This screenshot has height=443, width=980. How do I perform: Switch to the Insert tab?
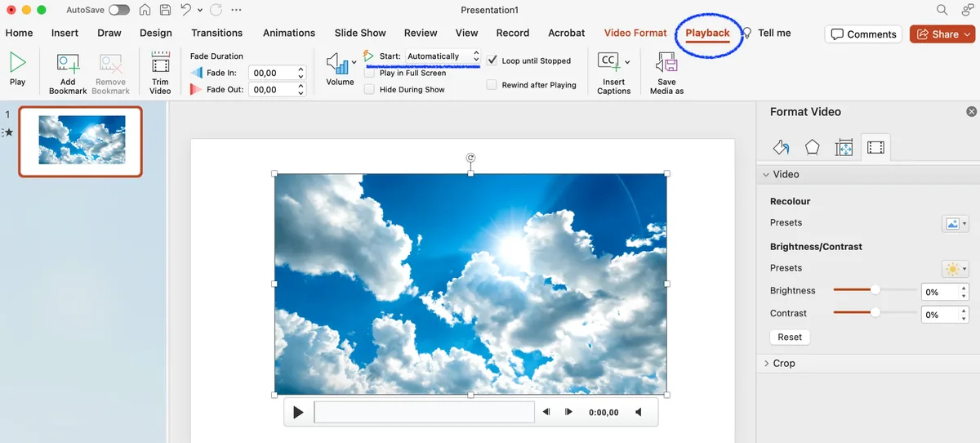pyautogui.click(x=65, y=33)
